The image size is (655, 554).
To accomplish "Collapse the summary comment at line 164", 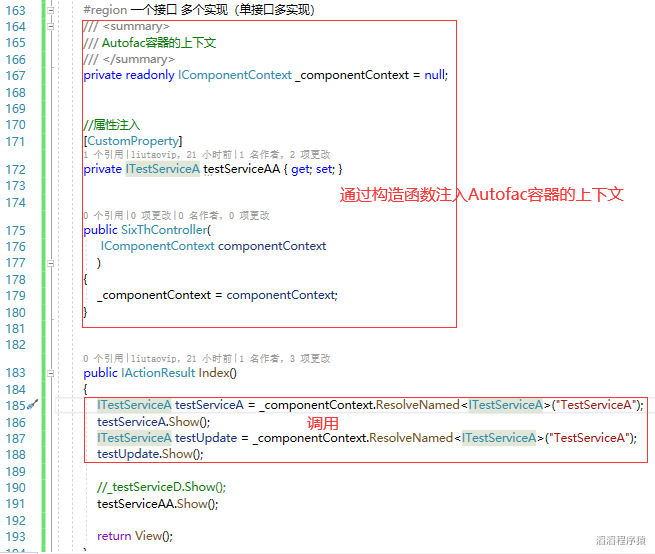I will click(x=51, y=27).
